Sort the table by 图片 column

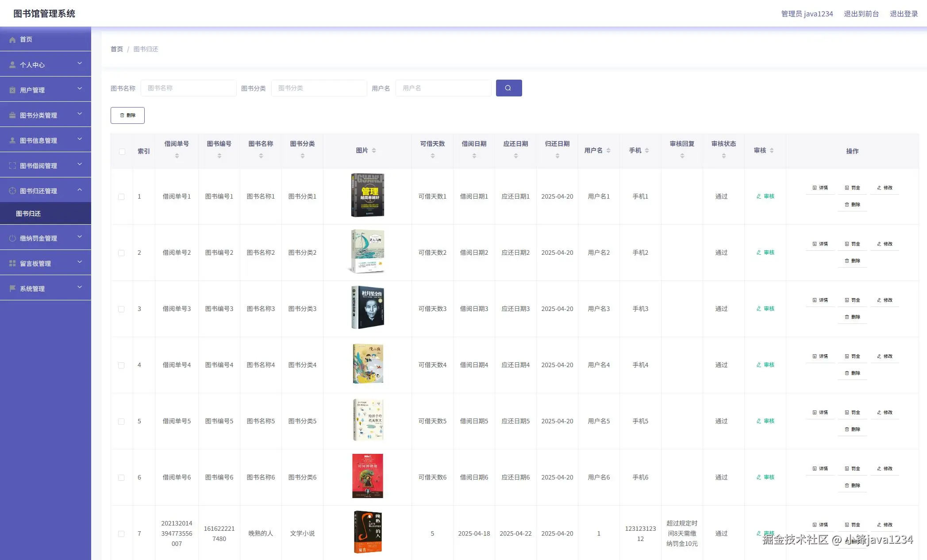point(374,150)
